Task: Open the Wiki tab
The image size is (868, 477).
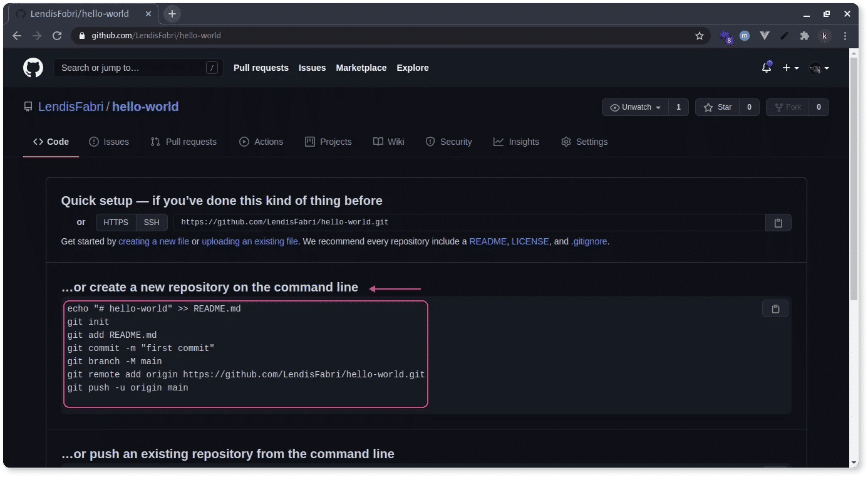Action: [x=389, y=142]
